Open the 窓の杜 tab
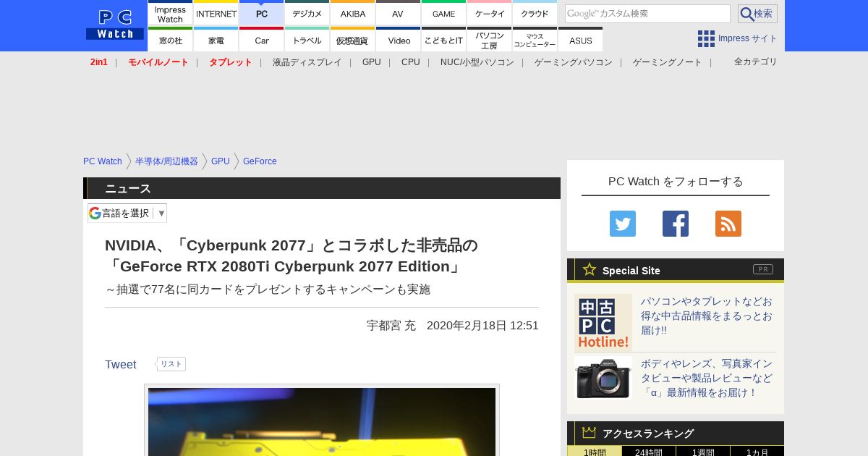868x456 pixels. (170, 40)
